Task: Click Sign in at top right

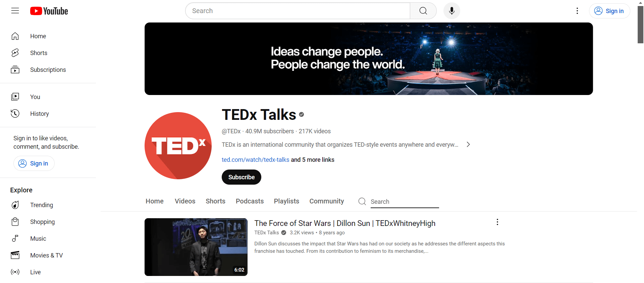Action: point(609,11)
